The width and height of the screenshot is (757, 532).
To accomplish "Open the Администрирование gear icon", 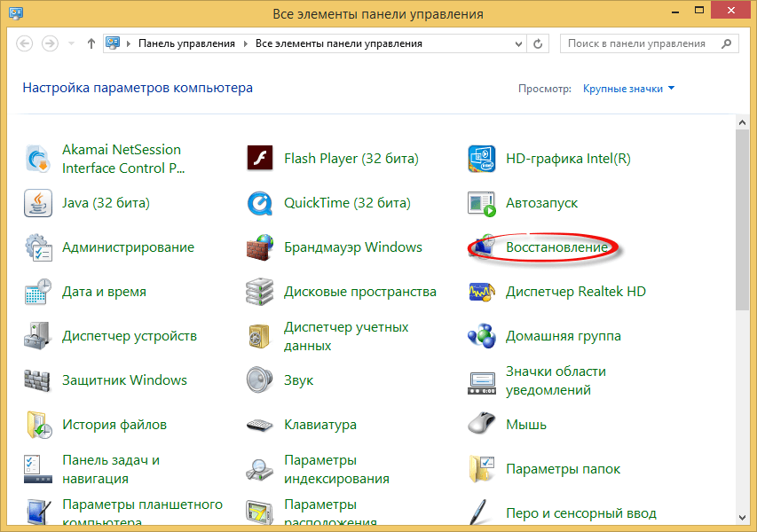I will pos(38,247).
